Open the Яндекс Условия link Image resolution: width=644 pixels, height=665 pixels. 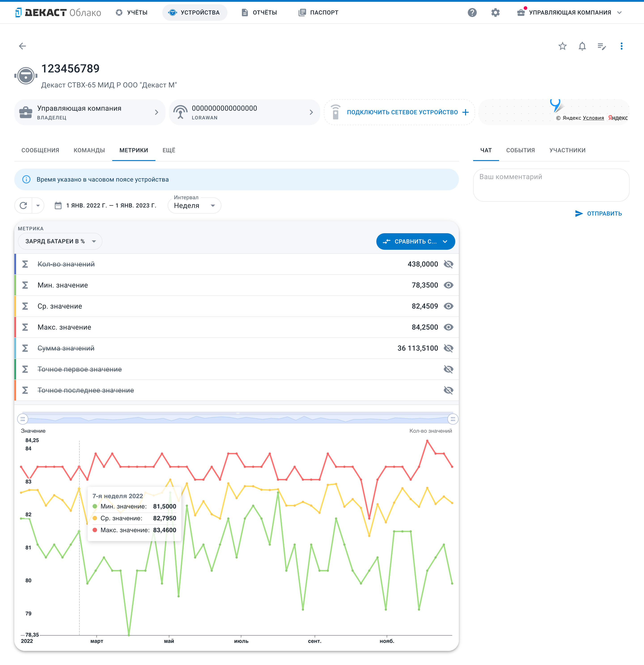(x=593, y=118)
